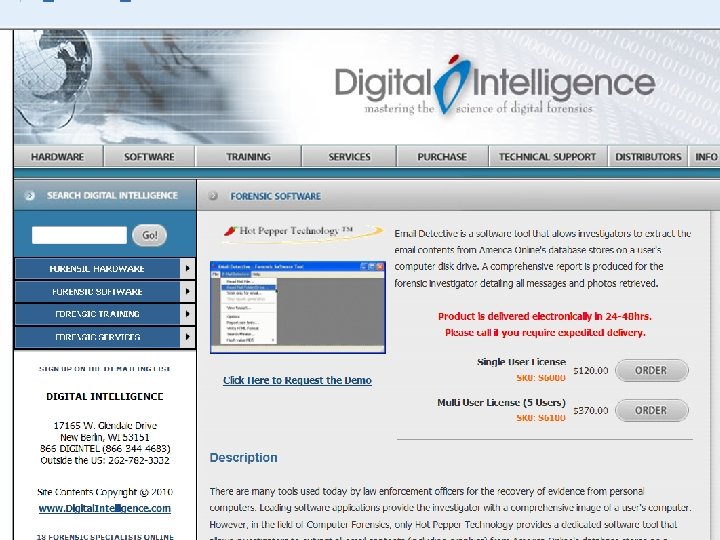Image resolution: width=720 pixels, height=540 pixels.
Task: Click the 17165 W. Glendale Drive address
Action: [x=105, y=426]
